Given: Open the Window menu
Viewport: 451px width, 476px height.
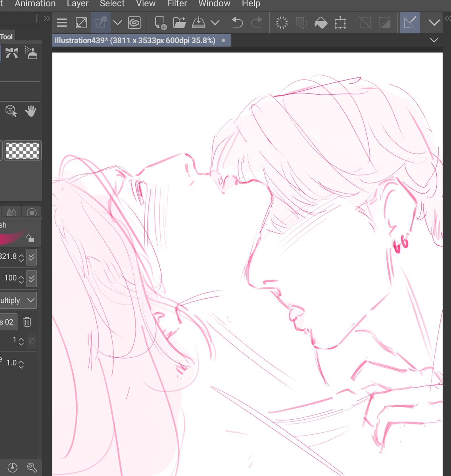Looking at the screenshot, I should click(x=215, y=4).
